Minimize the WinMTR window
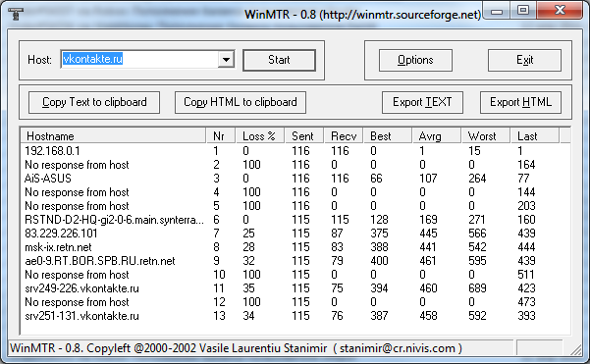Viewport: 590px width, 364px height. (x=497, y=11)
